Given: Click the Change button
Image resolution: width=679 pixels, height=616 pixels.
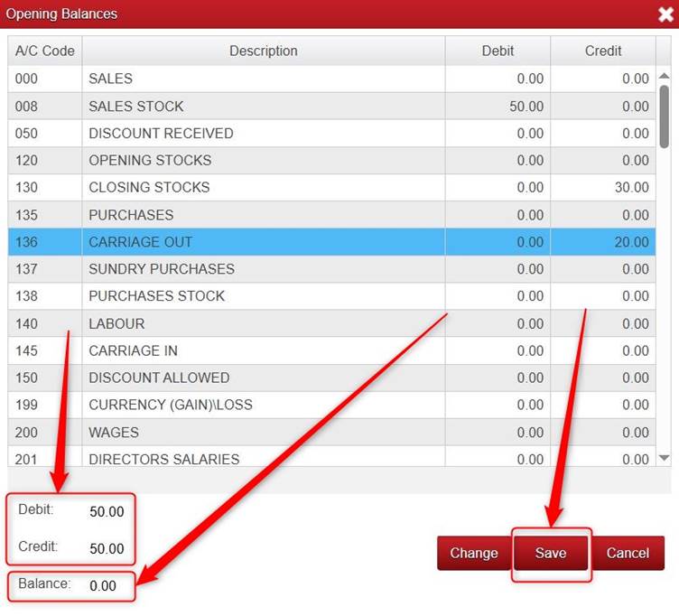Looking at the screenshot, I should [x=474, y=553].
